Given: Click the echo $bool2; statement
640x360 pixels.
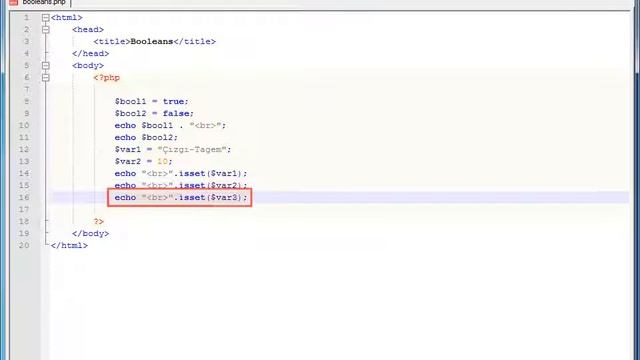Looking at the screenshot, I should pyautogui.click(x=146, y=137).
